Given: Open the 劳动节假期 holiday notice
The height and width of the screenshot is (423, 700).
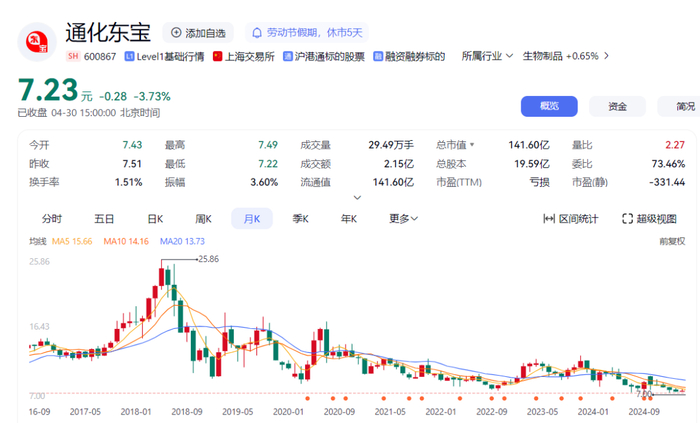Looking at the screenshot, I should point(307,33).
